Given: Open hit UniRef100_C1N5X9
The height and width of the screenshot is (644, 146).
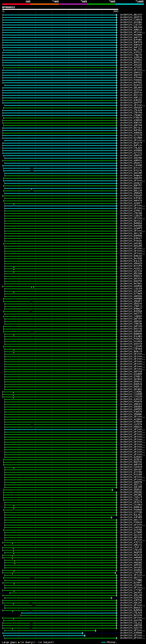Looking at the screenshot, I should pyautogui.click(x=131, y=20).
